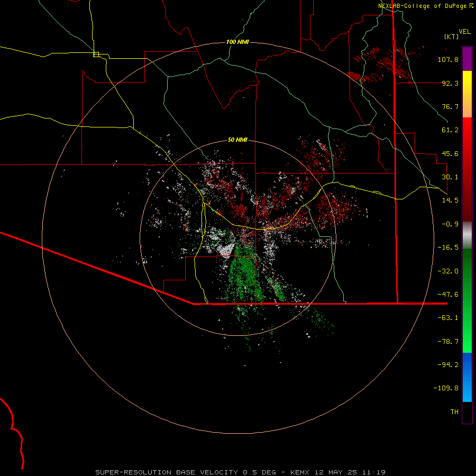Click the 45.6 scale value

point(450,153)
